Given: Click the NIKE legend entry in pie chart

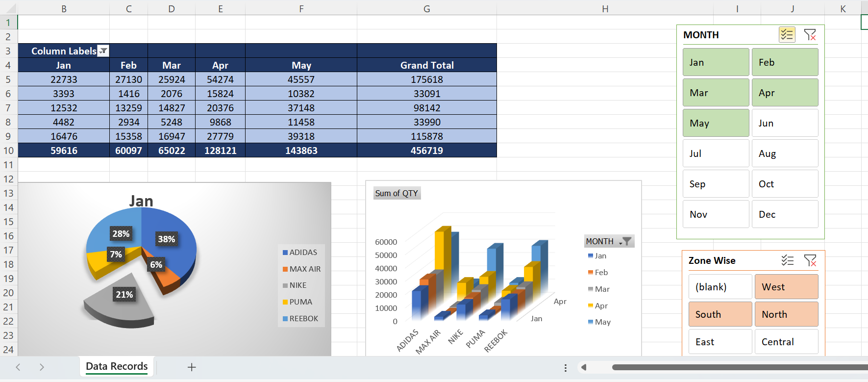Looking at the screenshot, I should [x=295, y=285].
